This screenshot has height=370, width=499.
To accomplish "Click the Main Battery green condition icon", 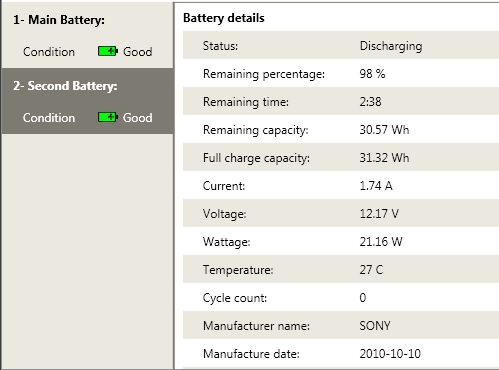I will 108,51.
